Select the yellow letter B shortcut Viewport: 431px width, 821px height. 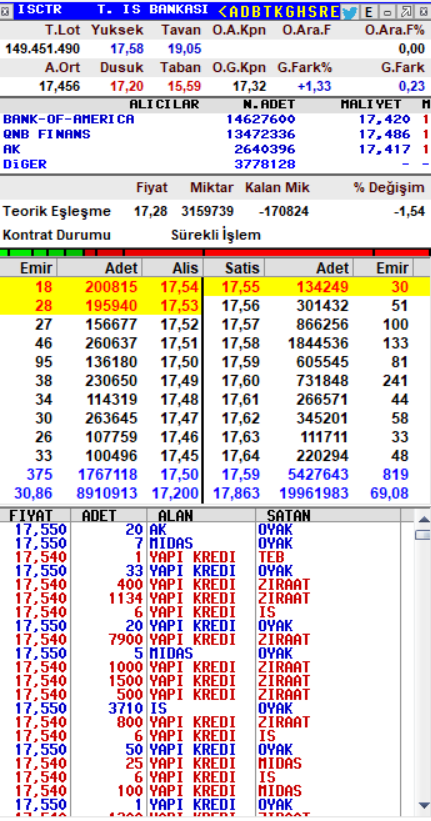256,11
